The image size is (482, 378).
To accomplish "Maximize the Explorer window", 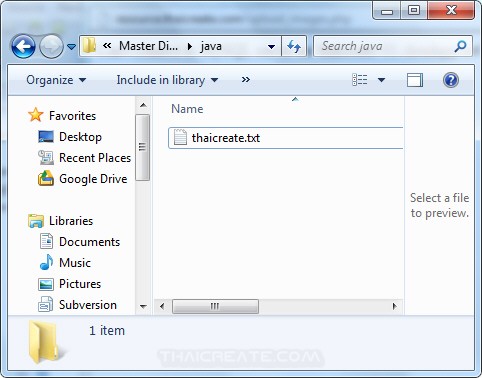I will coord(414,10).
